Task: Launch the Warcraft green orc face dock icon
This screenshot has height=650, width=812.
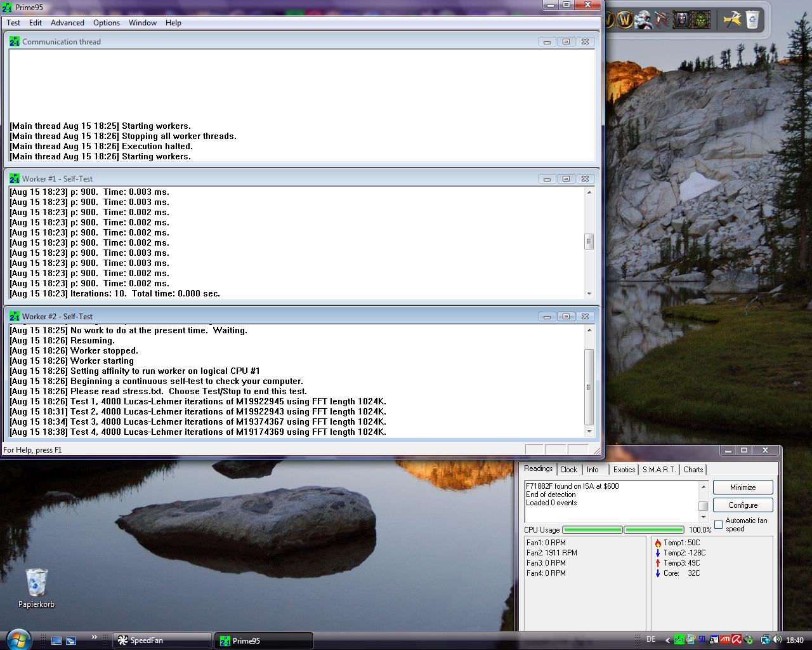Action: coord(700,20)
